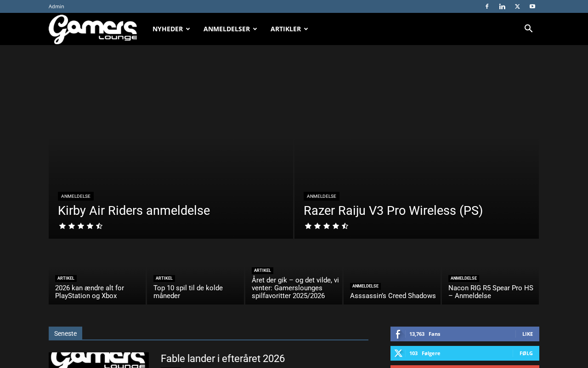
Task: Open Asssassin's Creed Shadows review
Action: 393,296
